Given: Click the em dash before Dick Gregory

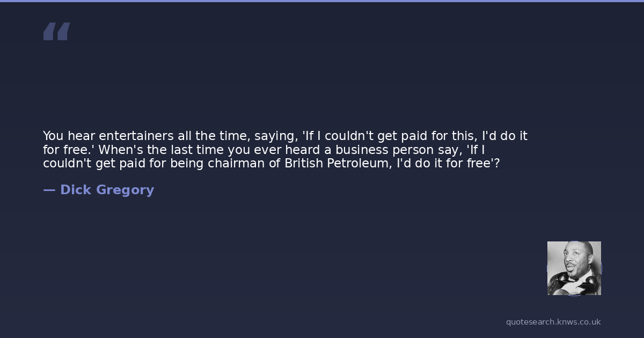Looking at the screenshot, I should [49, 190].
